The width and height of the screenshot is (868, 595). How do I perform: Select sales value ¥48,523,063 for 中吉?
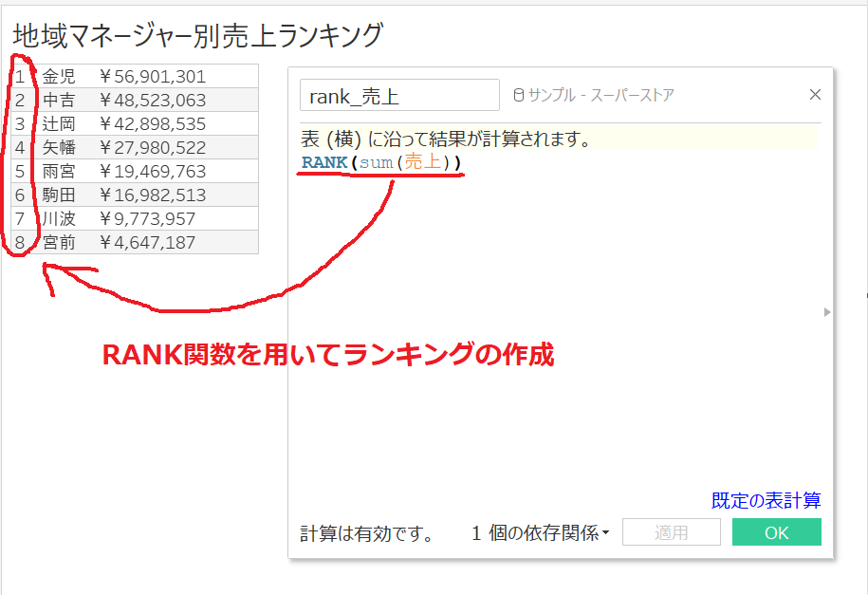[x=153, y=101]
